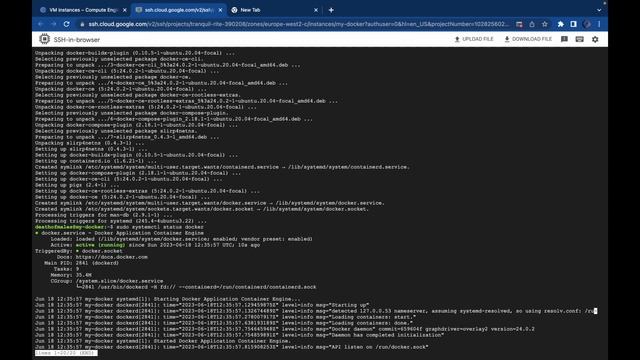Image resolution: width=640 pixels, height=360 pixels.
Task: Reload the SSH page
Action: (67, 24)
